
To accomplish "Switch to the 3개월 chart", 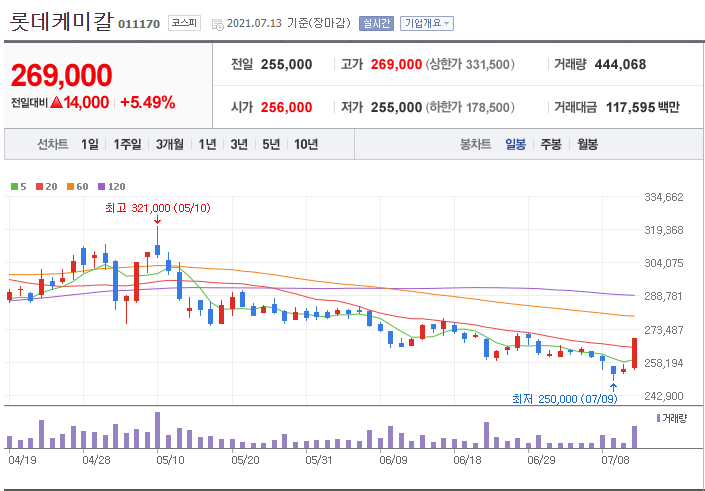I will click(x=170, y=144).
